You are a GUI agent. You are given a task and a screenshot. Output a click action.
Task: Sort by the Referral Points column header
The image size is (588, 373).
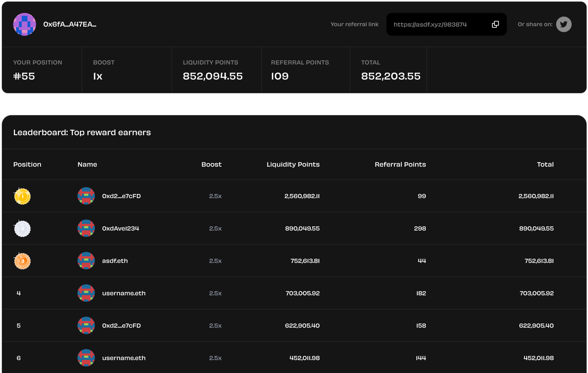pos(400,164)
